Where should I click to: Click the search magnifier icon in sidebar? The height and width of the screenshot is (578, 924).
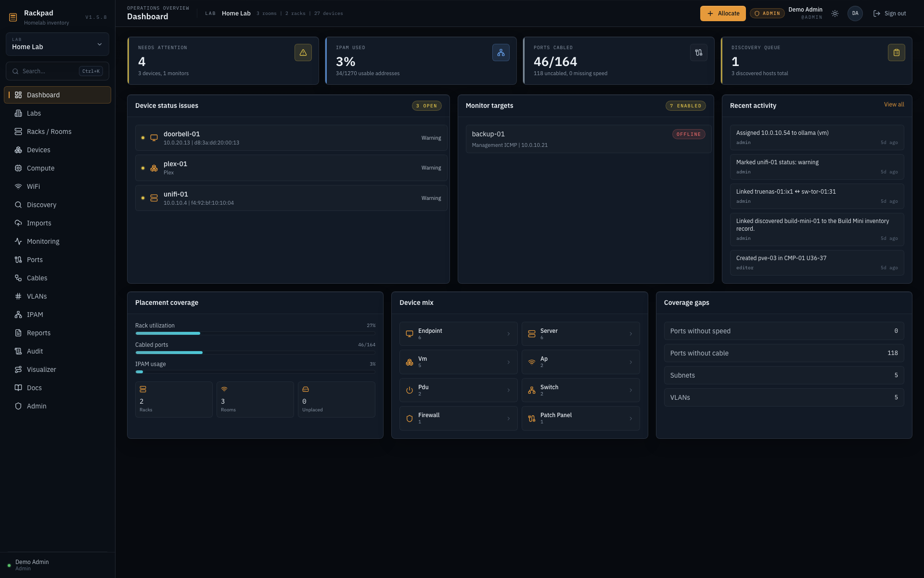(x=16, y=71)
